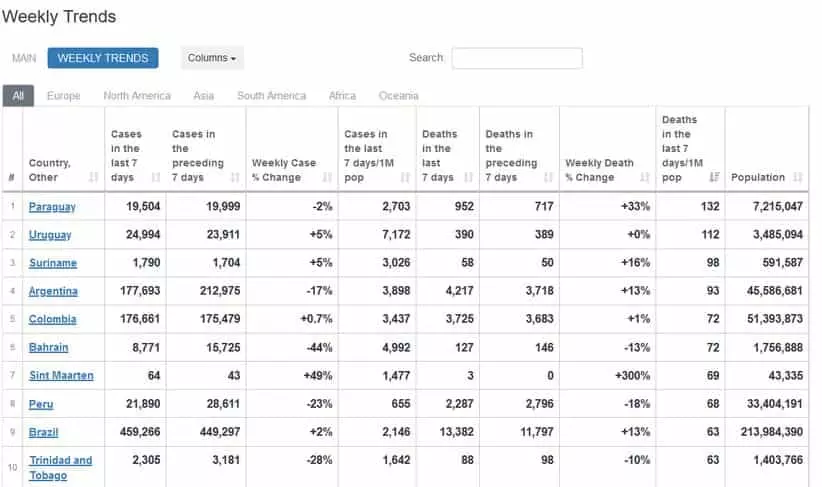
Task: Show South America countries only
Action: (x=271, y=96)
